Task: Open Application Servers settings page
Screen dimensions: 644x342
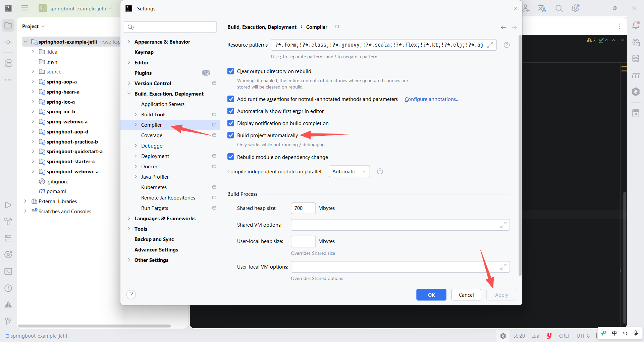Action: click(163, 104)
